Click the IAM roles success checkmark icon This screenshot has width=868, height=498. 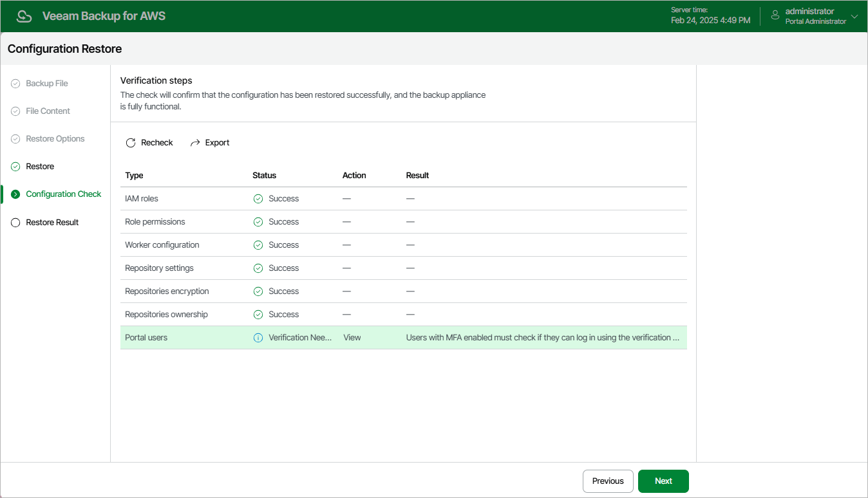pos(258,199)
